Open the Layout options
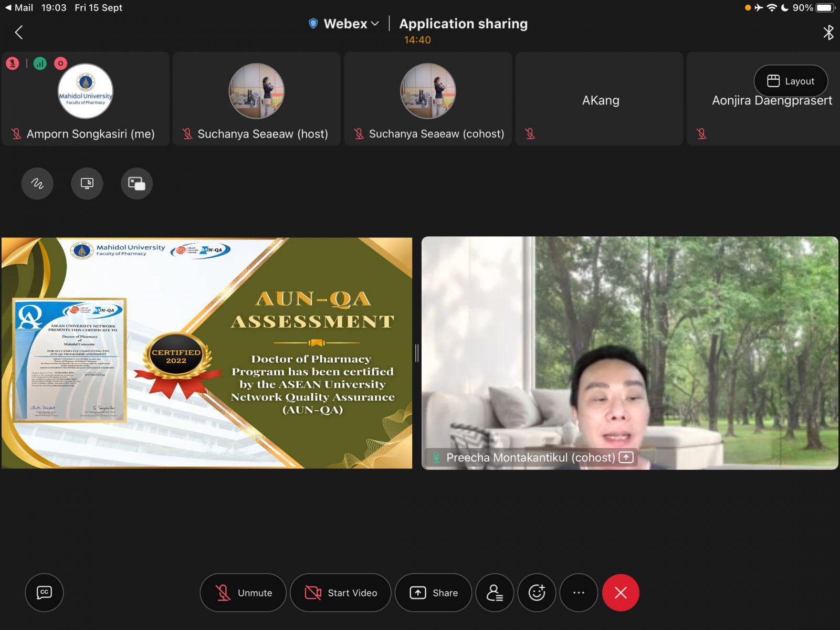Image resolution: width=840 pixels, height=630 pixels. (791, 81)
